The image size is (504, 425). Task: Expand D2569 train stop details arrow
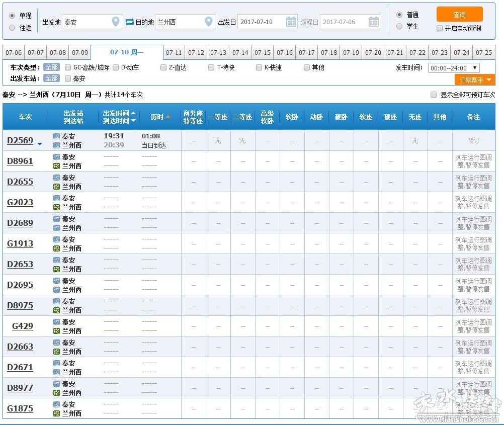40,144
